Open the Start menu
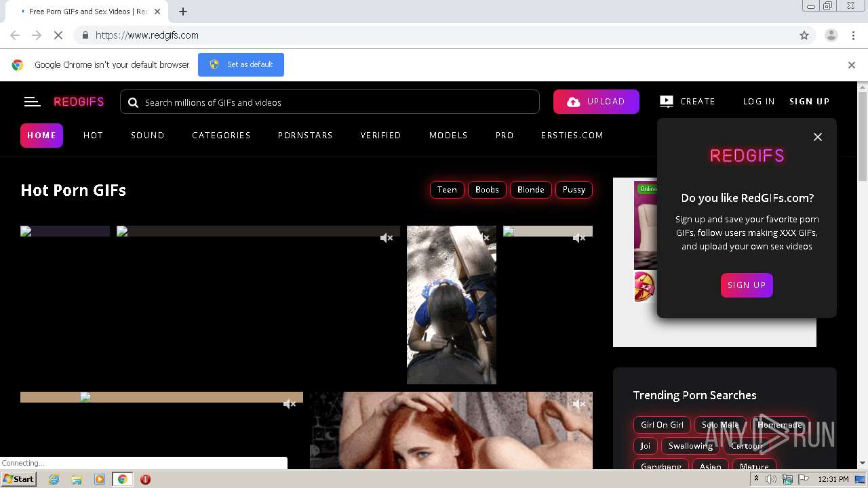This screenshot has width=868, height=488. click(x=19, y=479)
